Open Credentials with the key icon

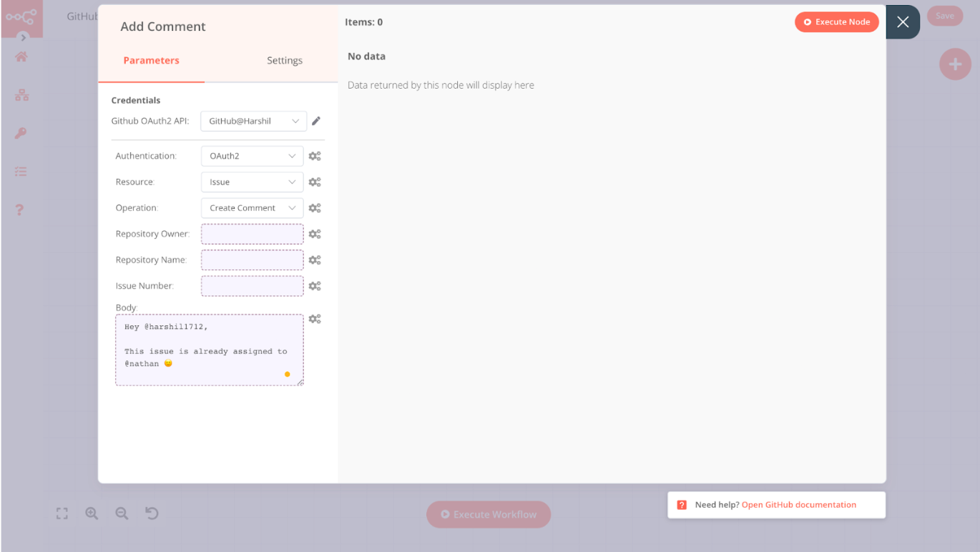[x=21, y=133]
